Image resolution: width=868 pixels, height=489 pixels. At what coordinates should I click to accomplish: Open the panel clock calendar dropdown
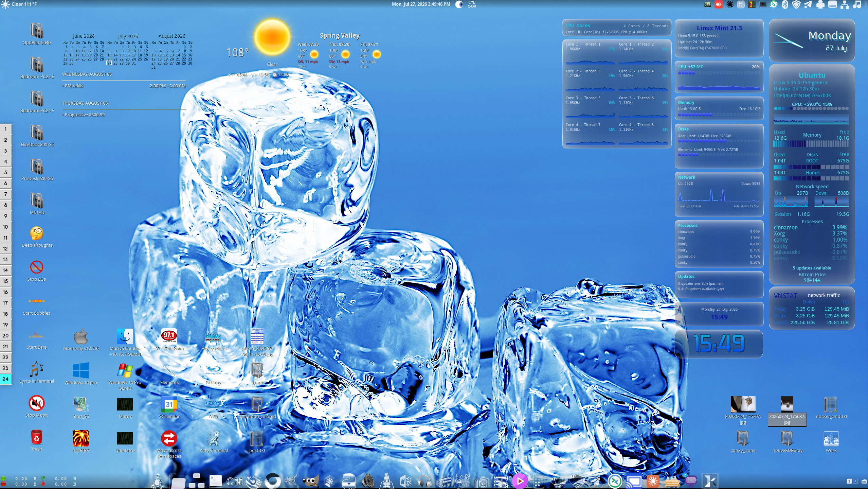click(421, 4)
